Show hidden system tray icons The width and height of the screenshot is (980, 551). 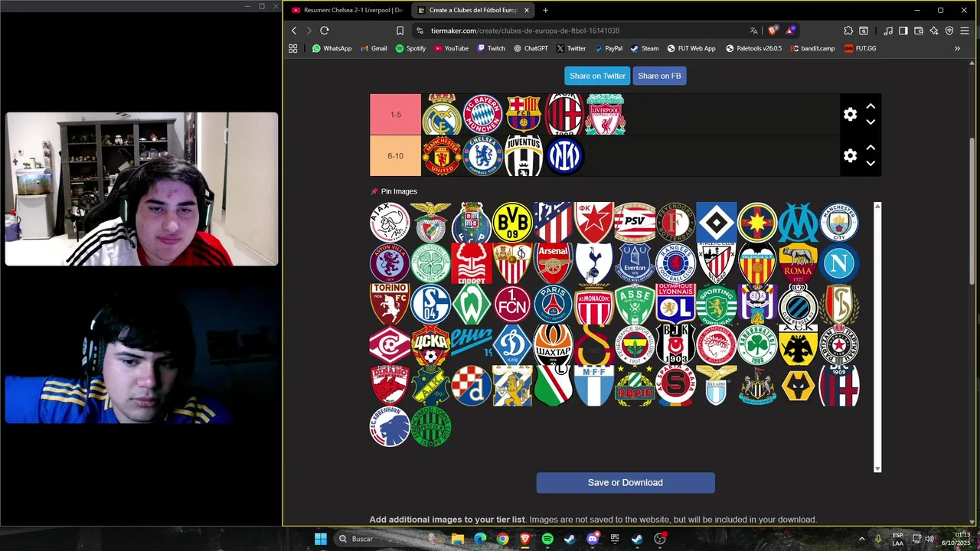(x=861, y=539)
